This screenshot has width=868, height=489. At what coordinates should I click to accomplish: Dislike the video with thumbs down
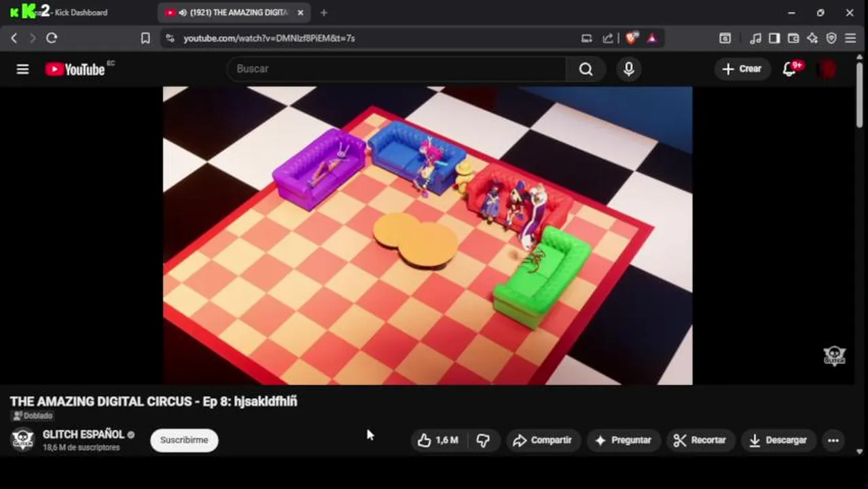click(x=483, y=440)
